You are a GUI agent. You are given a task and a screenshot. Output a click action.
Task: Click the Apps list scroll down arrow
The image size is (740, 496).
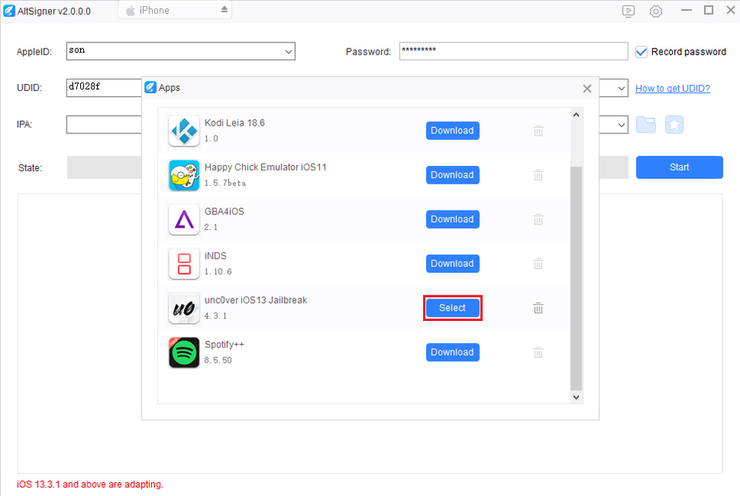(576, 397)
